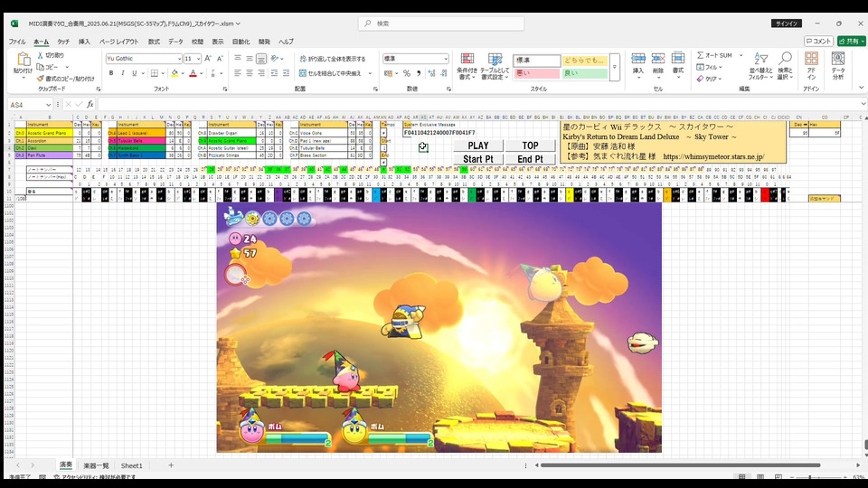
Task: Open the font size 11 dropdown
Action: [x=199, y=59]
